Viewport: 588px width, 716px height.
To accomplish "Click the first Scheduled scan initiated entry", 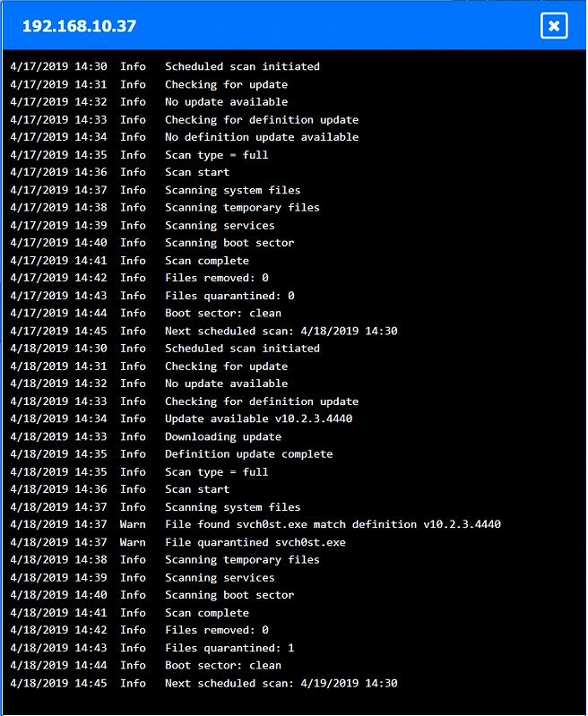I will (x=165, y=66).
